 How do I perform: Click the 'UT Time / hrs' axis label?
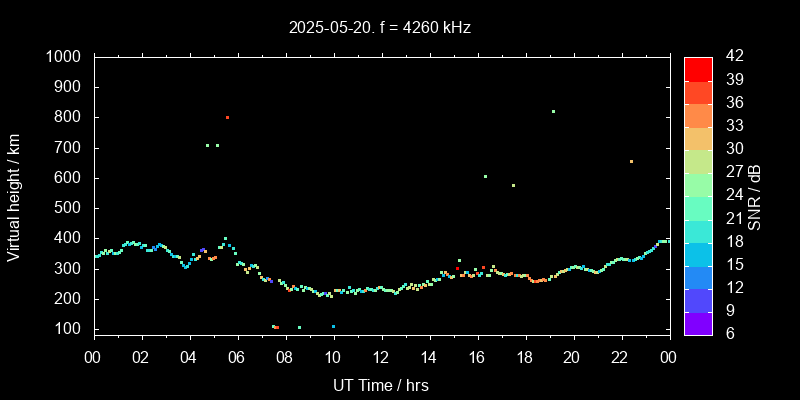(x=380, y=384)
